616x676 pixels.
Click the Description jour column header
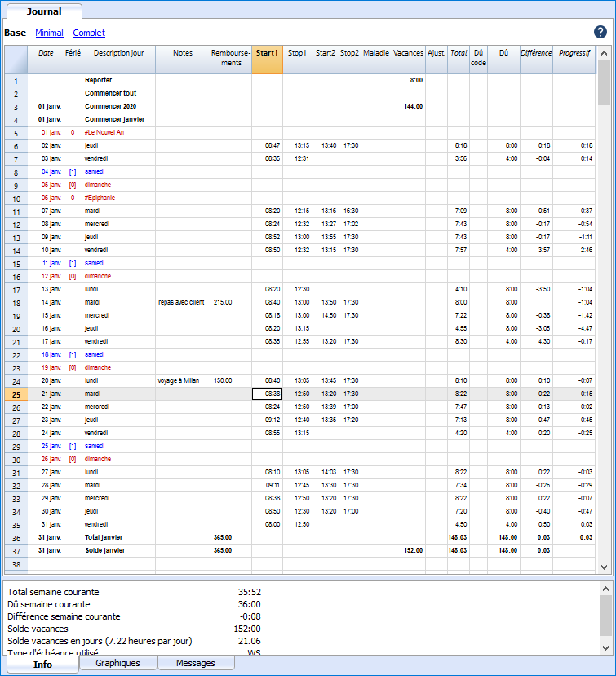point(118,60)
